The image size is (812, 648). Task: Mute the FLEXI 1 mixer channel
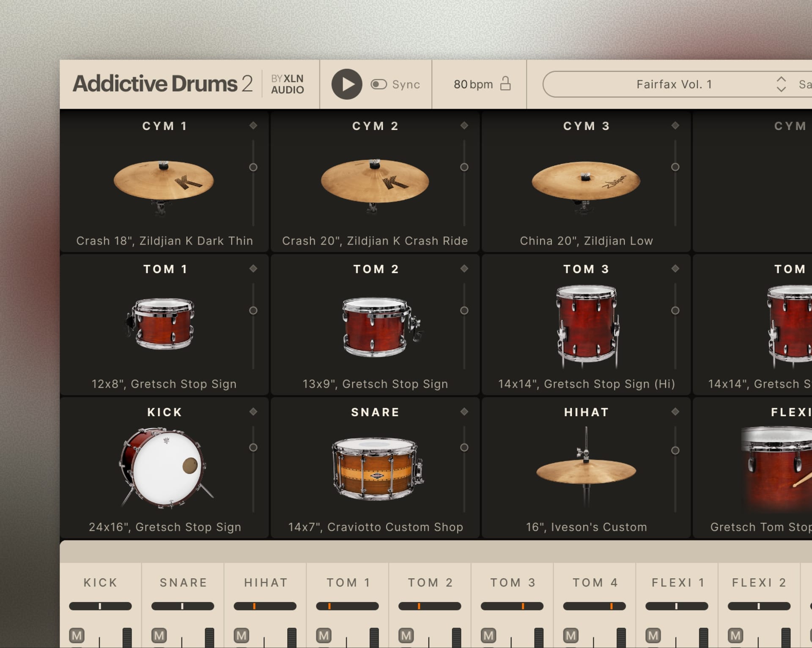click(653, 635)
